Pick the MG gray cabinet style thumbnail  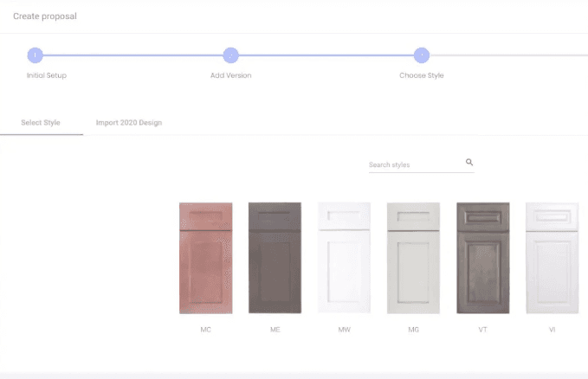pyautogui.click(x=413, y=258)
